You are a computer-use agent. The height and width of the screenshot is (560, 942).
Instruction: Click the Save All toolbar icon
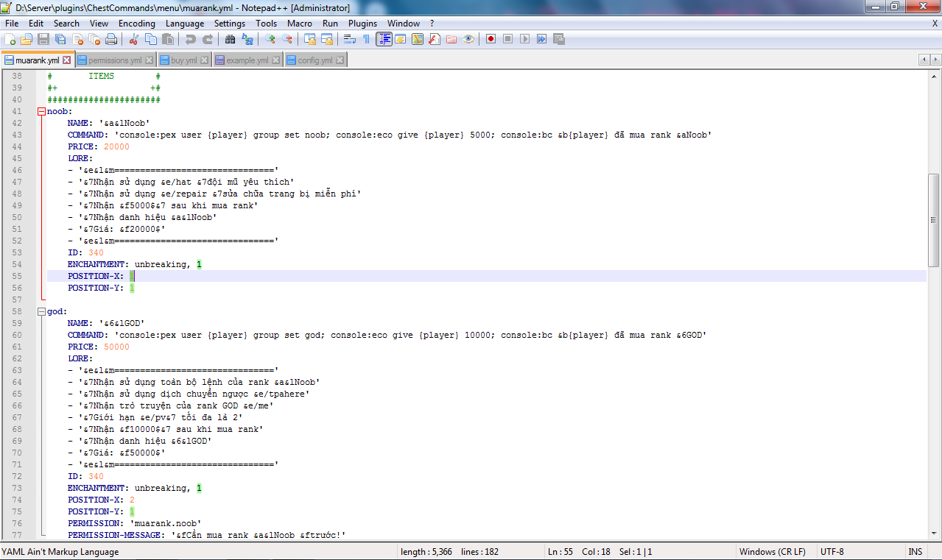pos(60,39)
